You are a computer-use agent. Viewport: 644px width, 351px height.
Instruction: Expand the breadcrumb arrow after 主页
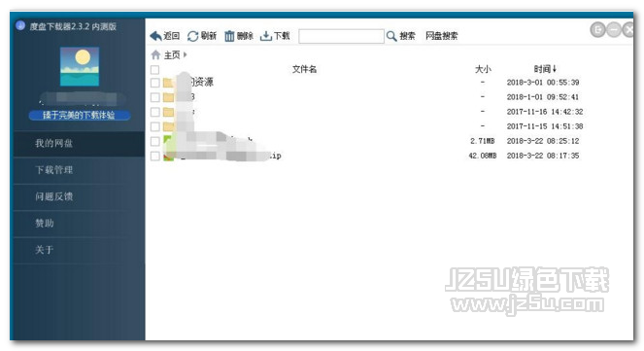pos(186,54)
